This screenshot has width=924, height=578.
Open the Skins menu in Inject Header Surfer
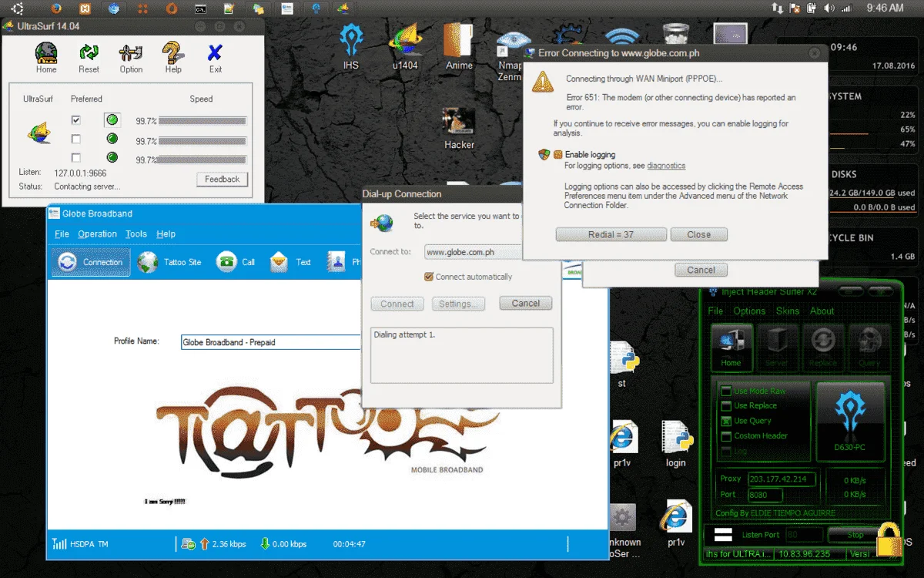788,311
